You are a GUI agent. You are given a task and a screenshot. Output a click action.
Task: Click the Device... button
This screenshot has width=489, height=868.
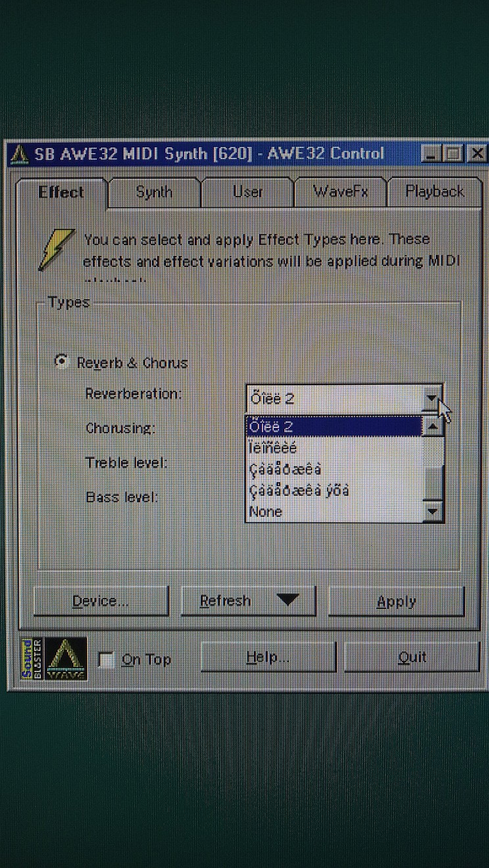coord(101,601)
